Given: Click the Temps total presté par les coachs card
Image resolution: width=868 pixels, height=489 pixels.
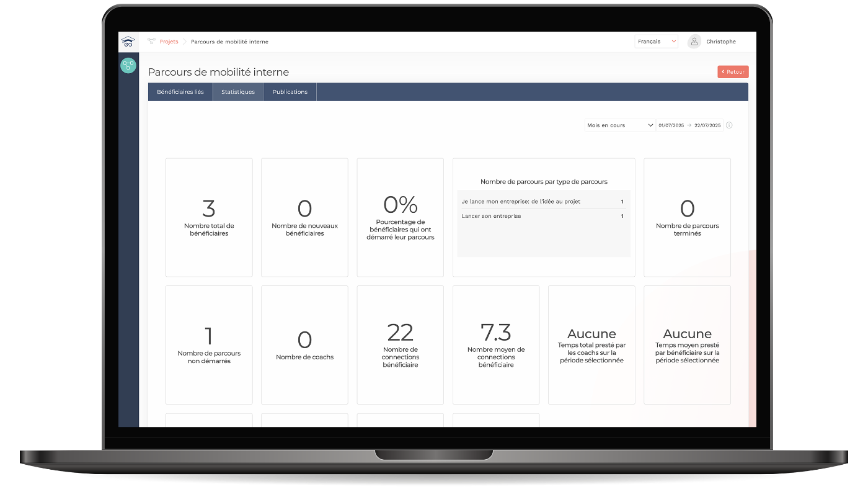Looking at the screenshot, I should point(591,345).
